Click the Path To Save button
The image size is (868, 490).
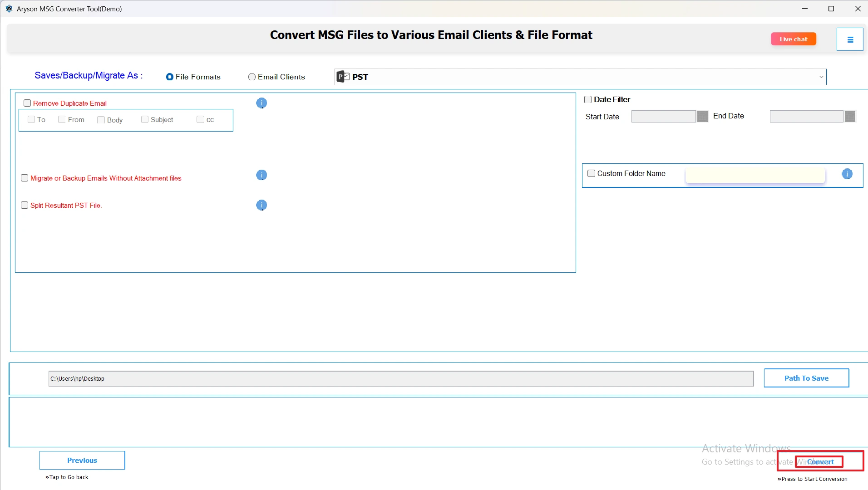pos(806,378)
